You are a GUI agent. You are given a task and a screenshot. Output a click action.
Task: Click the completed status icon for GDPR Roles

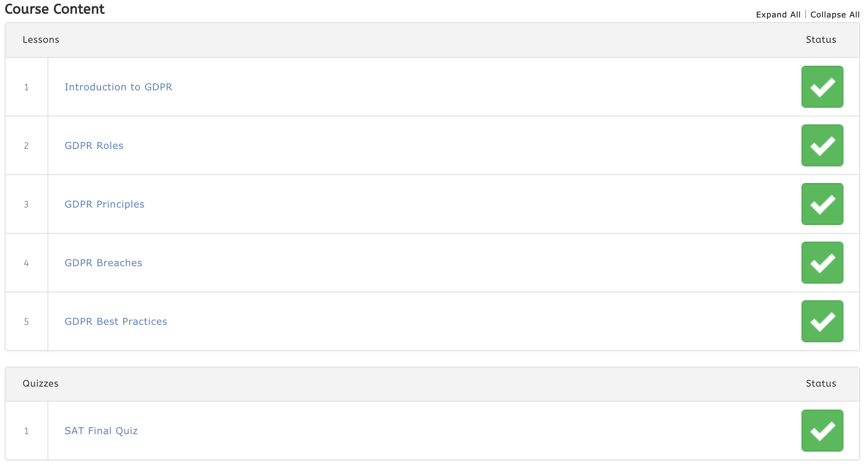(822, 145)
